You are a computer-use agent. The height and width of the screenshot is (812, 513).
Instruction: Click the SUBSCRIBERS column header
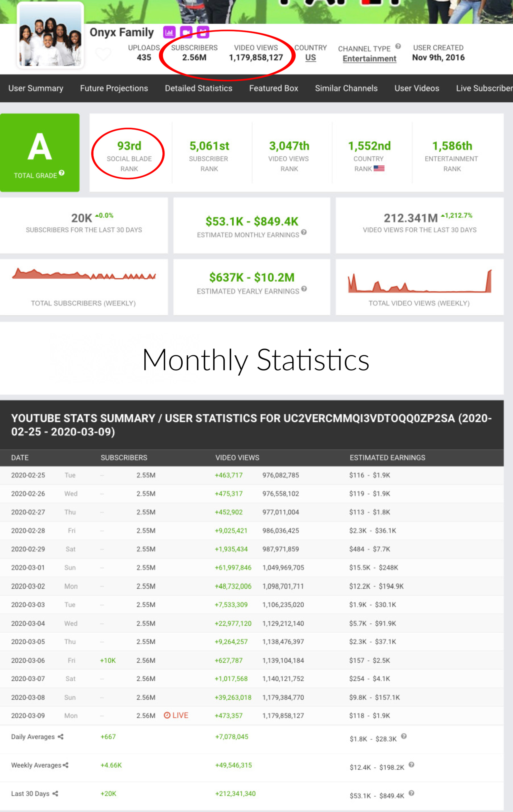124,458
